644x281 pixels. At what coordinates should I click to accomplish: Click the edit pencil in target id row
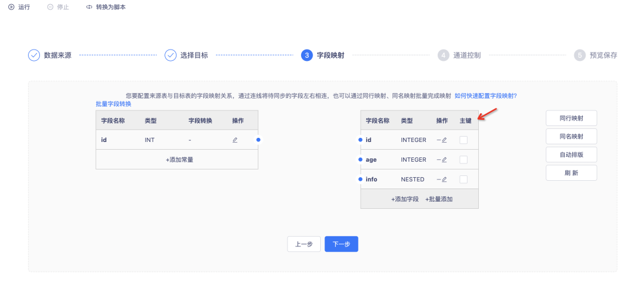444,140
